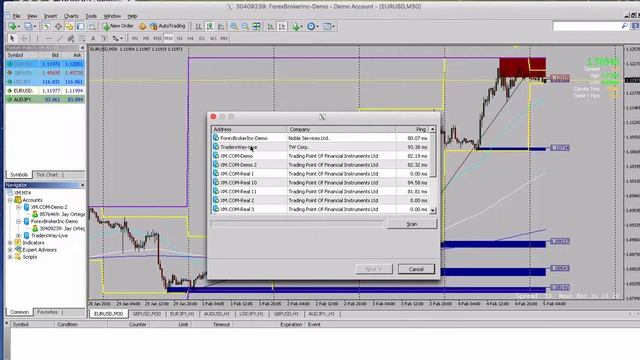Click the server list scroll-down arrow
Screen dimensions: 640x360
[433, 210]
